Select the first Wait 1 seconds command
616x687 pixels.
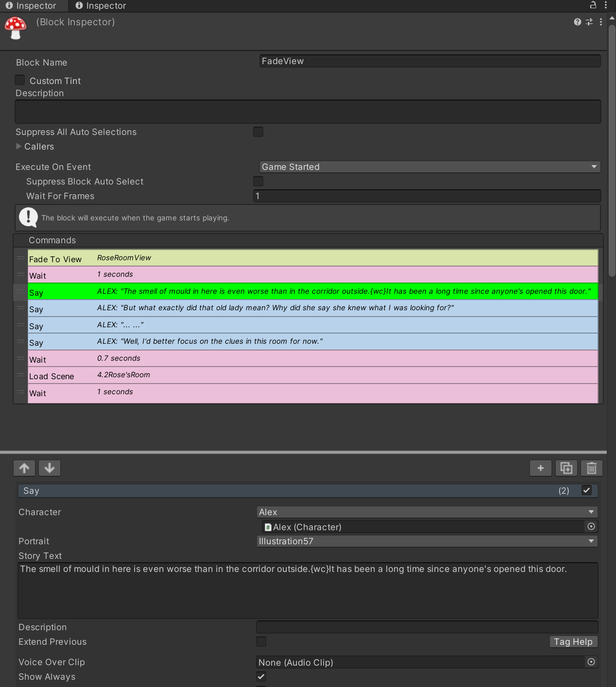pyautogui.click(x=313, y=275)
